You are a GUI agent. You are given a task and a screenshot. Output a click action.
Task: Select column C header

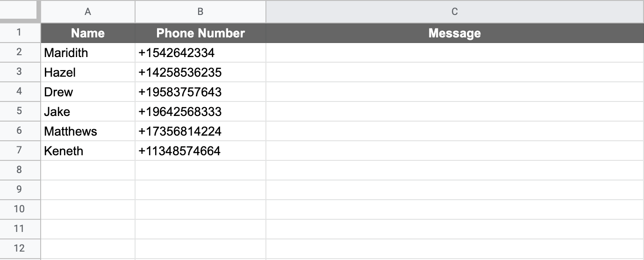(x=454, y=12)
